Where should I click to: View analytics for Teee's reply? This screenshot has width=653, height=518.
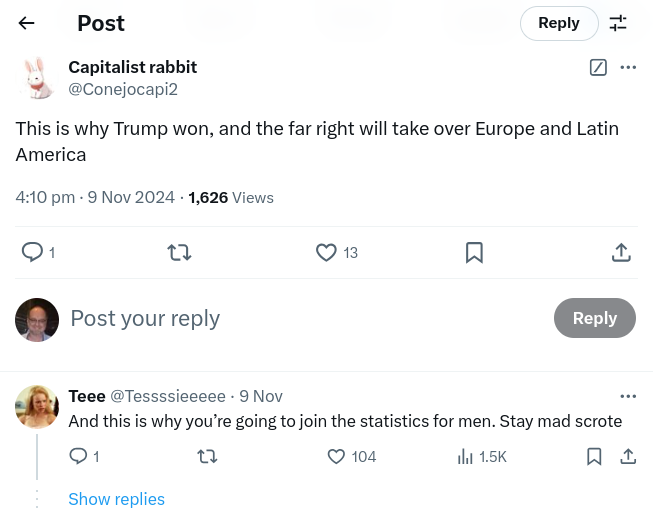click(x=465, y=457)
